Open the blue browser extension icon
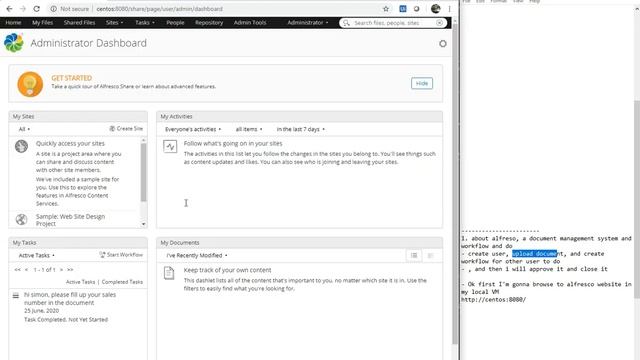640x360 pixels. [403, 9]
